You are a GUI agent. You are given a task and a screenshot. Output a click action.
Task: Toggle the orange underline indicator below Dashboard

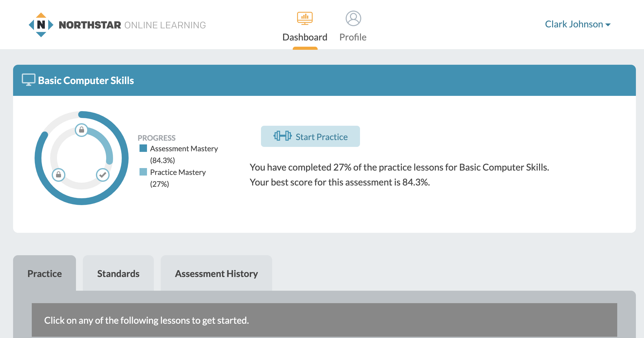[x=305, y=48]
